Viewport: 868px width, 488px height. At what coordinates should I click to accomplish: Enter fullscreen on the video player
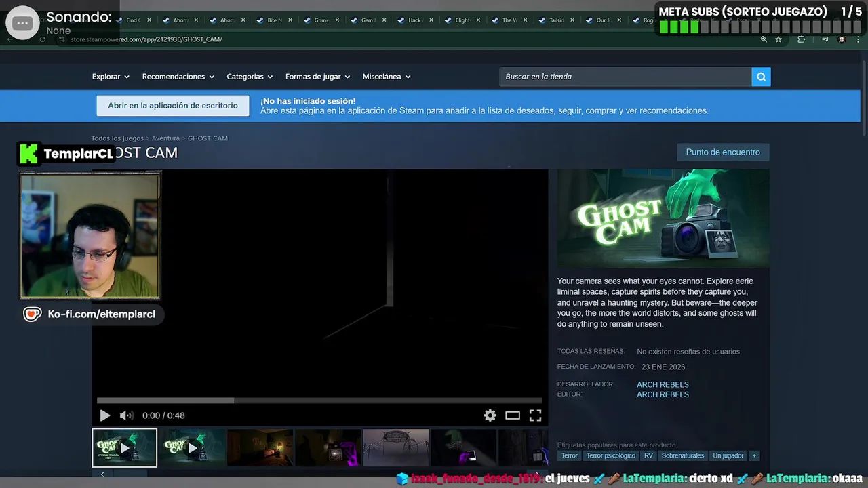point(535,415)
